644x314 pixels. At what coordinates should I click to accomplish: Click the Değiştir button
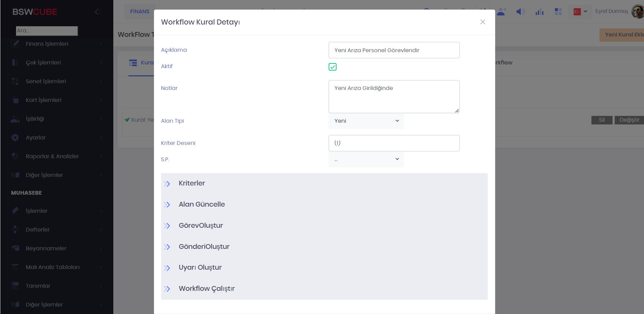click(x=629, y=120)
